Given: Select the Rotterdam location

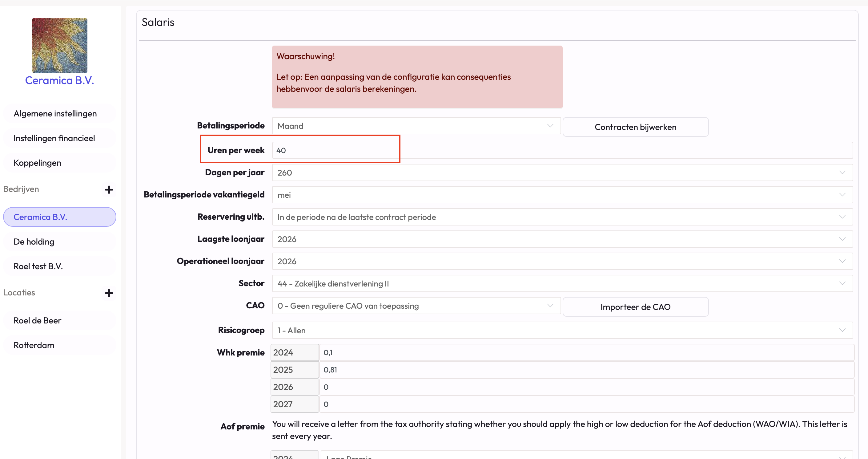Looking at the screenshot, I should 34,345.
